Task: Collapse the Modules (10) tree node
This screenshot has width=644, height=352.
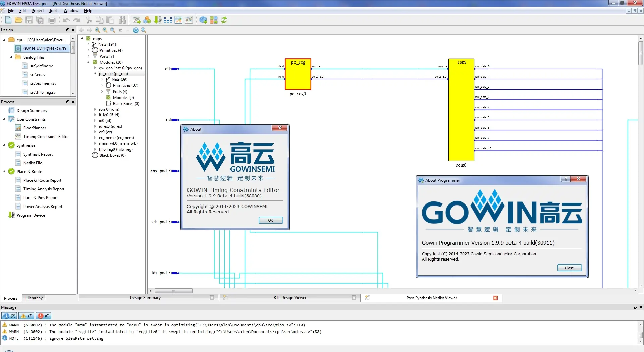Action: (x=89, y=62)
